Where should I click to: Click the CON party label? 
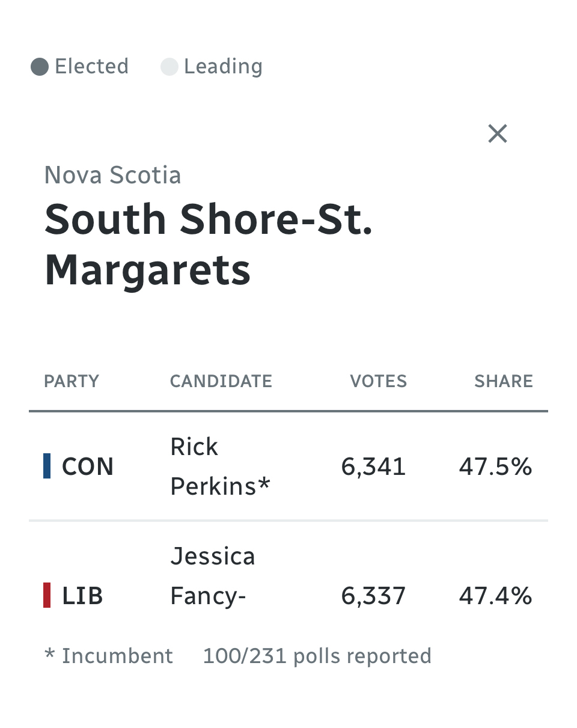(x=88, y=466)
